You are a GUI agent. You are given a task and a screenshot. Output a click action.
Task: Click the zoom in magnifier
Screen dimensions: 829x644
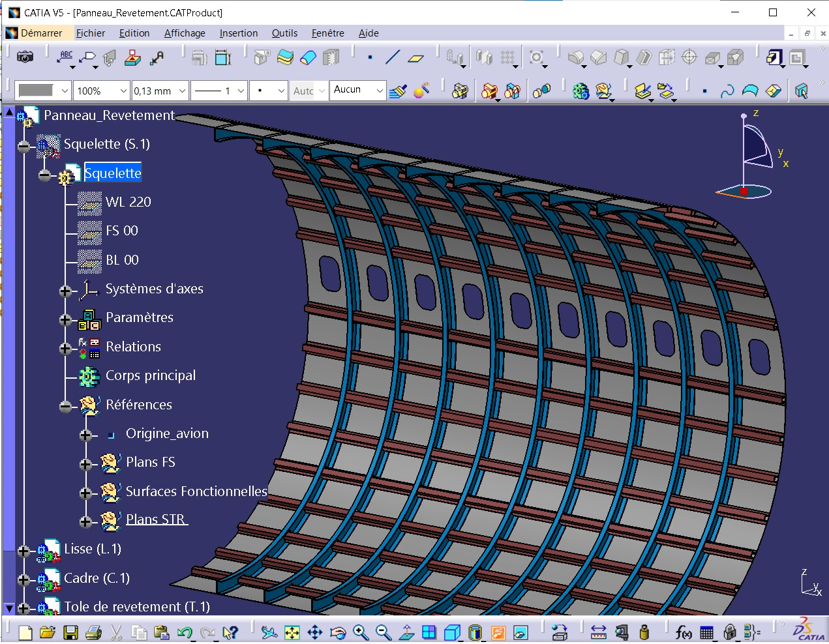pos(361,632)
